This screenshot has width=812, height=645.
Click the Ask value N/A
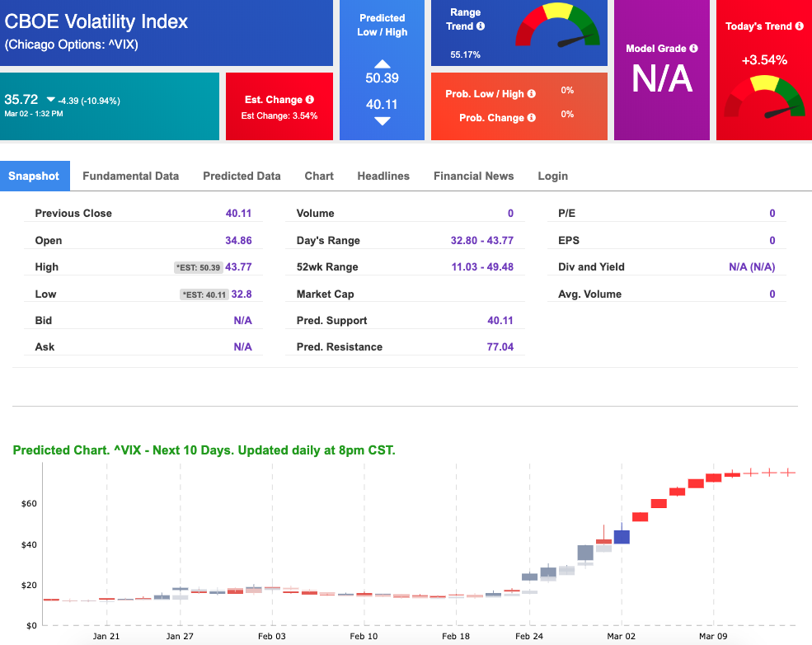243,346
